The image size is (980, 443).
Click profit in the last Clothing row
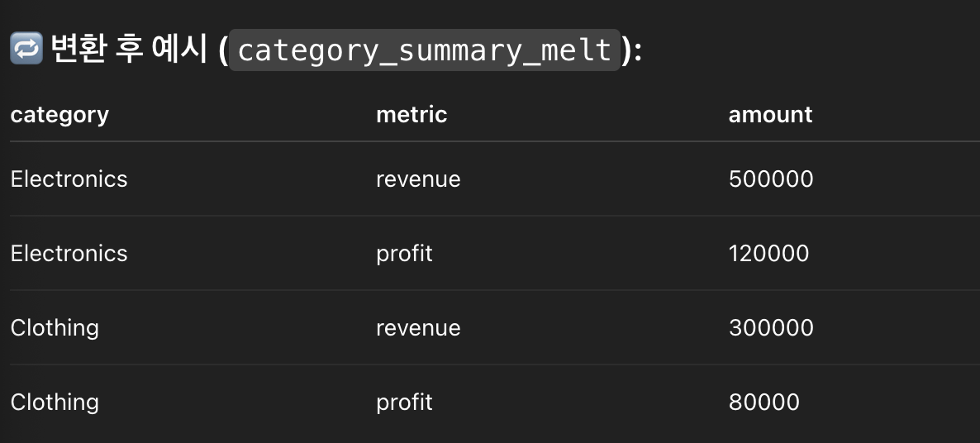(x=404, y=403)
